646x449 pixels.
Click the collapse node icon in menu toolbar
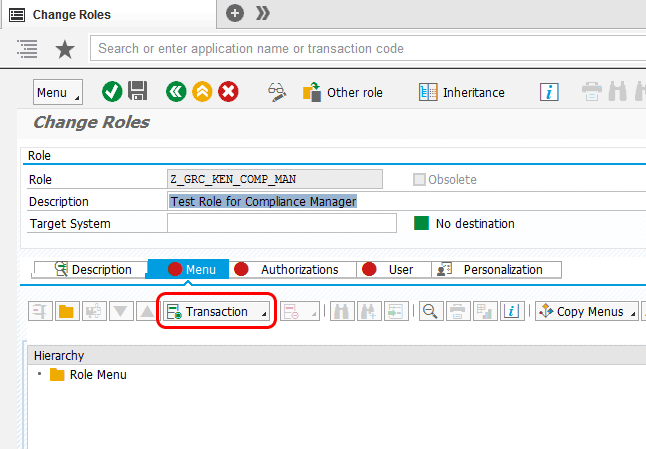(40, 311)
